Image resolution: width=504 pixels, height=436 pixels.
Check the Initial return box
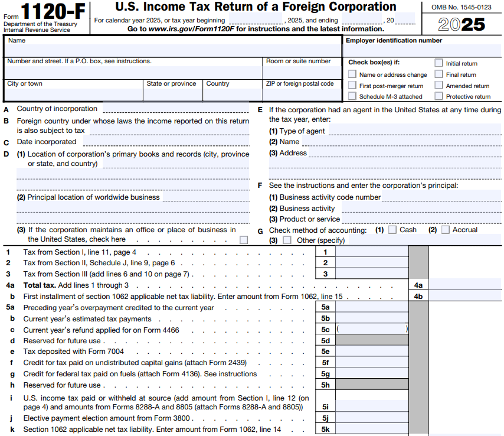point(438,63)
